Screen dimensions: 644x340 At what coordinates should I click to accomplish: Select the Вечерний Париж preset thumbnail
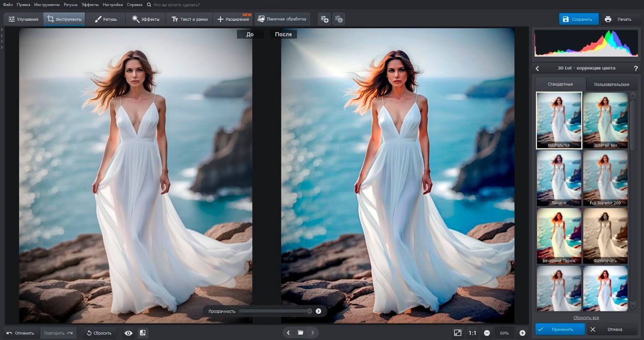click(558, 236)
